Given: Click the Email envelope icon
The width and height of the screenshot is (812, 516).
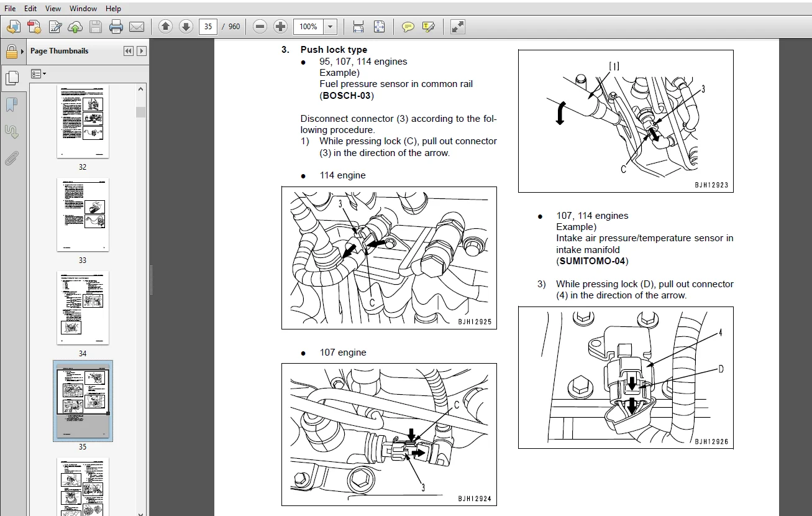Looking at the screenshot, I should [x=137, y=27].
